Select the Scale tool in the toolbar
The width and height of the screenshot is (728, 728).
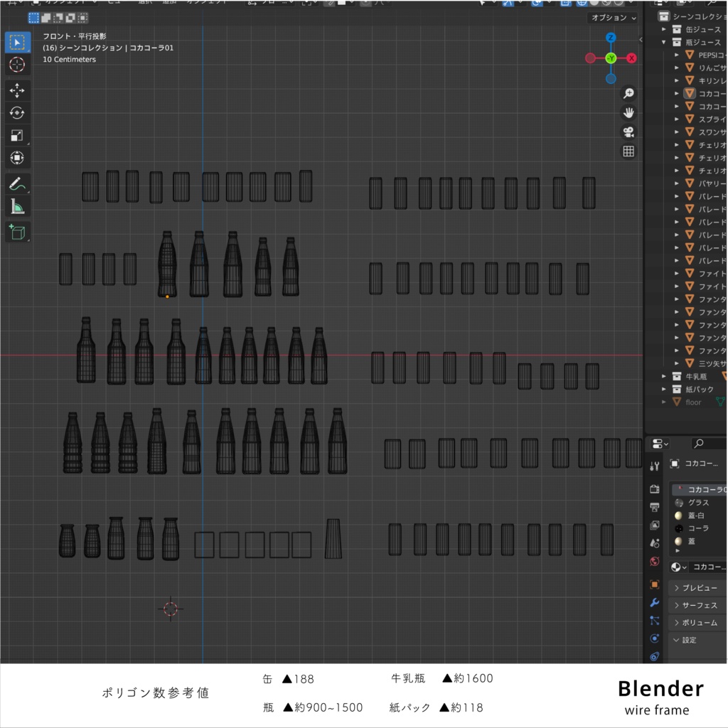coord(18,135)
